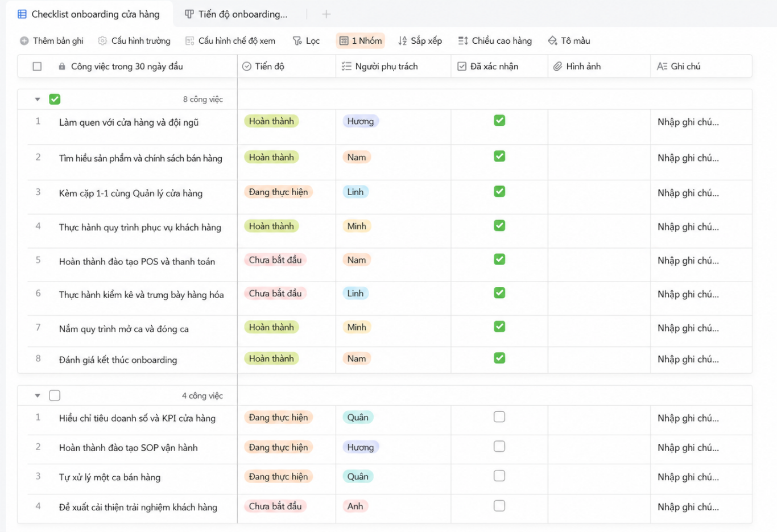Click the Hương tag in row 1
The height and width of the screenshot is (532, 777).
[361, 121]
